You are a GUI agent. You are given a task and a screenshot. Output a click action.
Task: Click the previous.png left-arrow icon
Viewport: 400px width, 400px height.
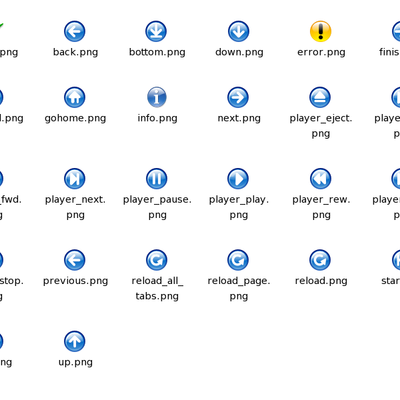tap(75, 260)
